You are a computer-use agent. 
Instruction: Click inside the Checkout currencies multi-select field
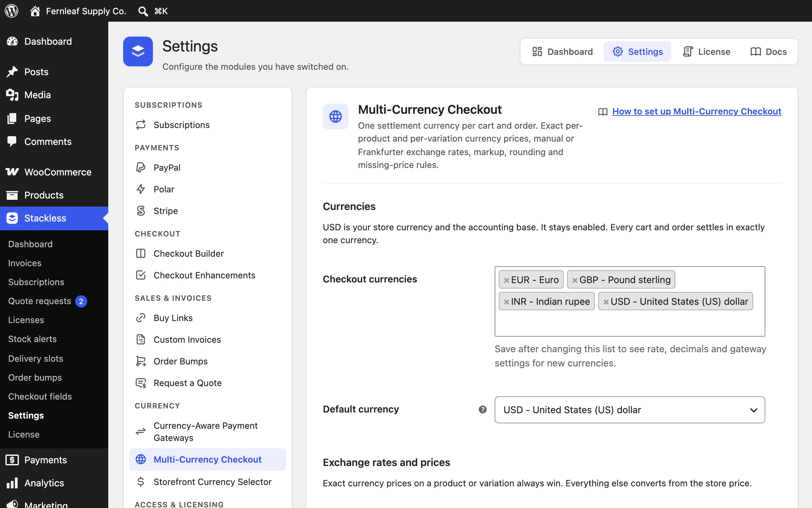point(630,301)
